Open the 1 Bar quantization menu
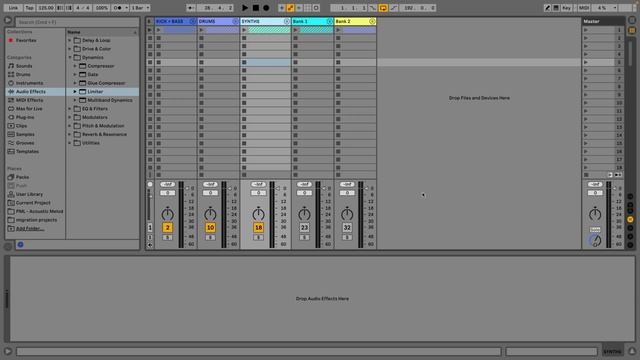This screenshot has width=640, height=360. [x=140, y=8]
